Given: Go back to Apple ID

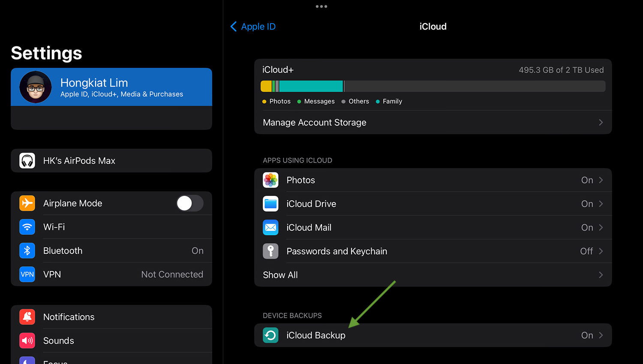Looking at the screenshot, I should click(253, 27).
